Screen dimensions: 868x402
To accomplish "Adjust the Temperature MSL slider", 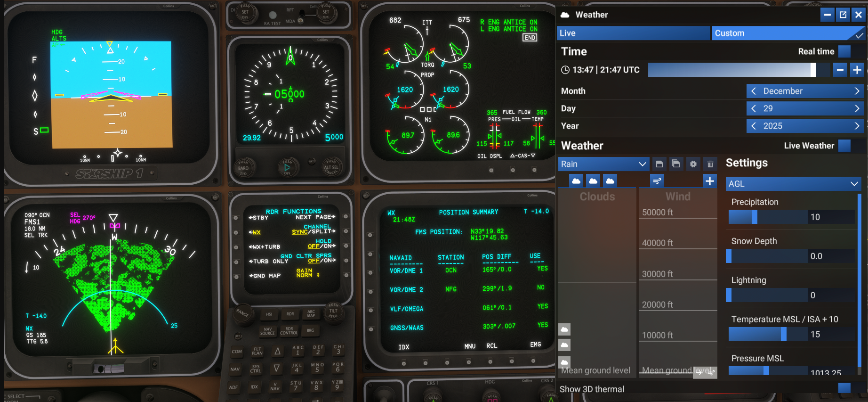I will click(767, 334).
